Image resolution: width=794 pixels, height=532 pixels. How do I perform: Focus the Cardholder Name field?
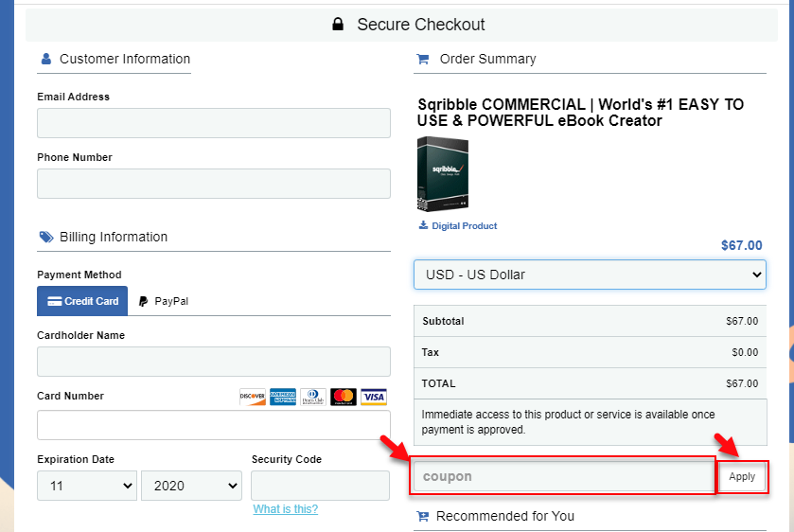tap(214, 362)
